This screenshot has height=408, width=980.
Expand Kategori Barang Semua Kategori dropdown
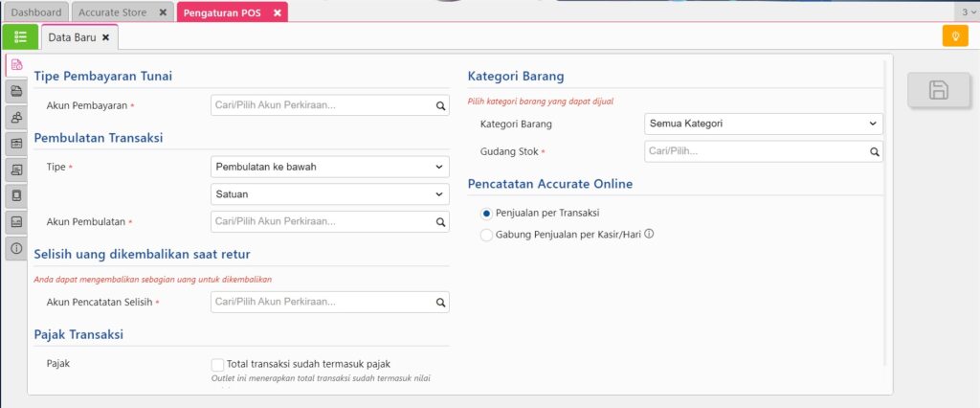[763, 124]
